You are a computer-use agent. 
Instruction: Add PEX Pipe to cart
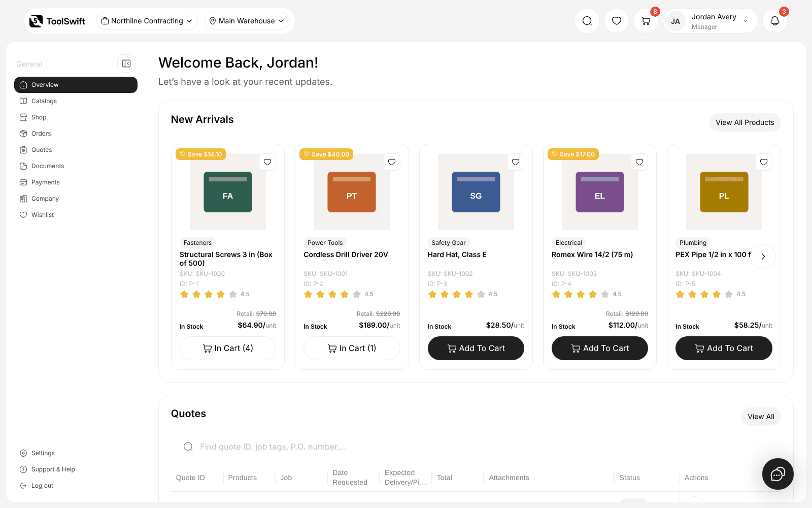[x=724, y=348]
